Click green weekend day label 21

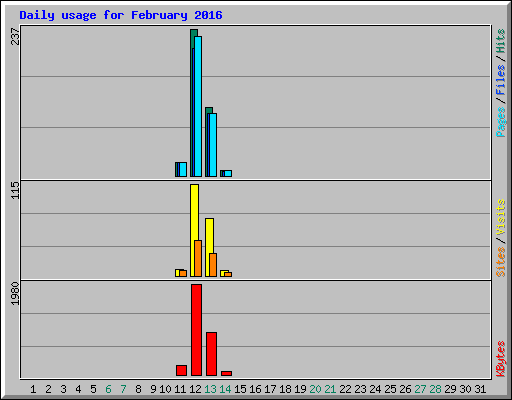pos(330,389)
